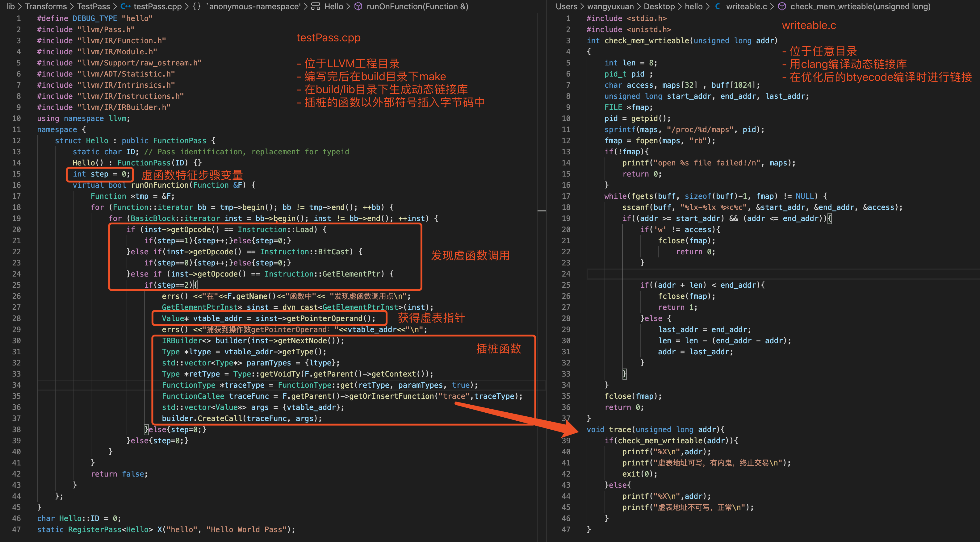Click 'int check_mem_wrtieable(unsigned long addr)' declaration
Image resolution: width=980 pixels, height=542 pixels.
pos(682,41)
